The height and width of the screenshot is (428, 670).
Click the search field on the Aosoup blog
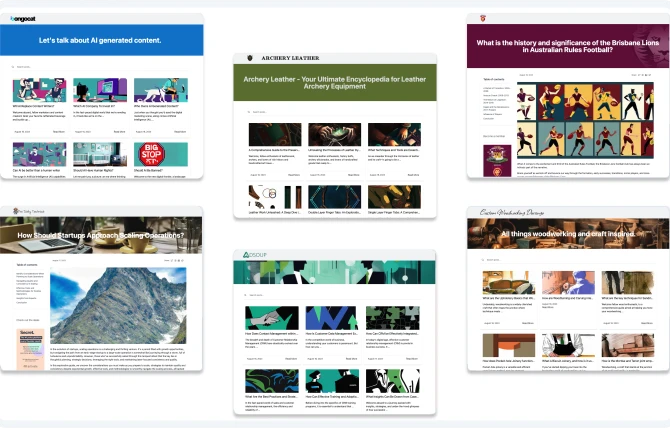[333, 295]
